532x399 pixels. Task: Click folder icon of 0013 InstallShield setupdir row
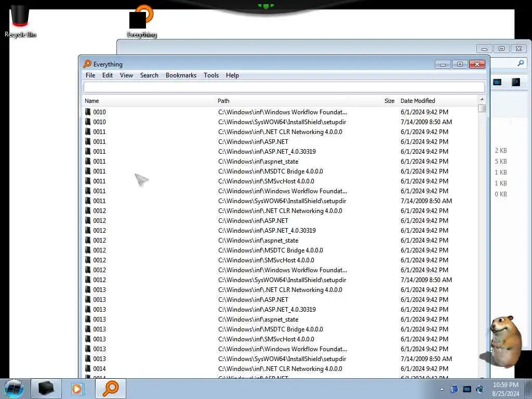coord(88,358)
